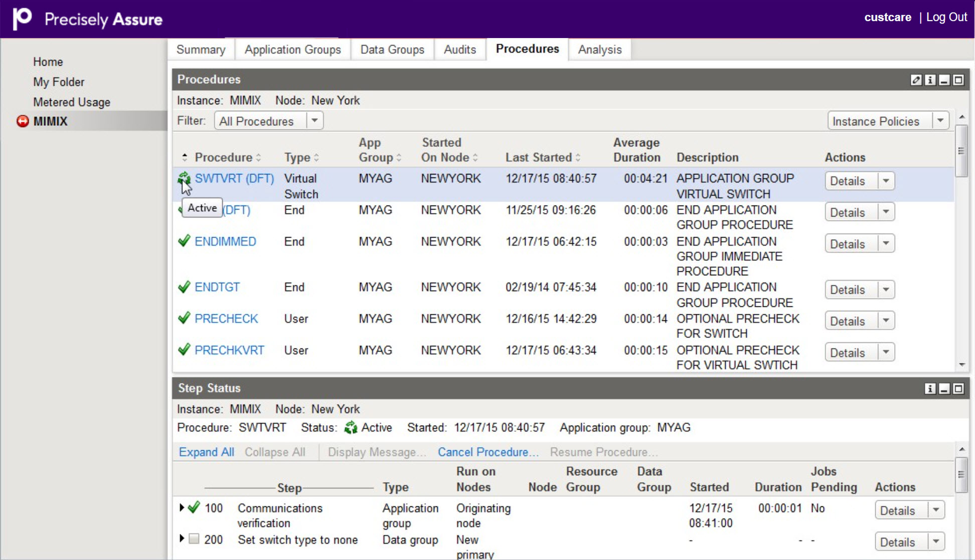
Task: Switch to the Summary tab
Action: (x=201, y=50)
